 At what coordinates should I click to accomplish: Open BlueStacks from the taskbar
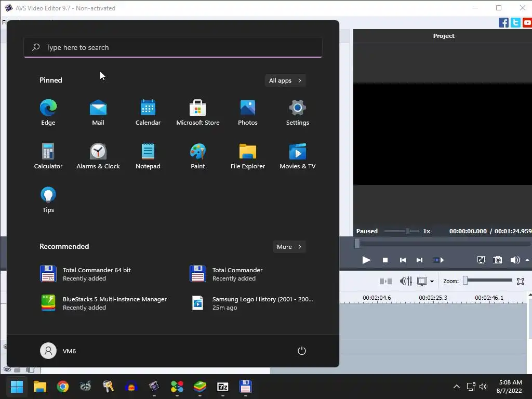pyautogui.click(x=200, y=387)
